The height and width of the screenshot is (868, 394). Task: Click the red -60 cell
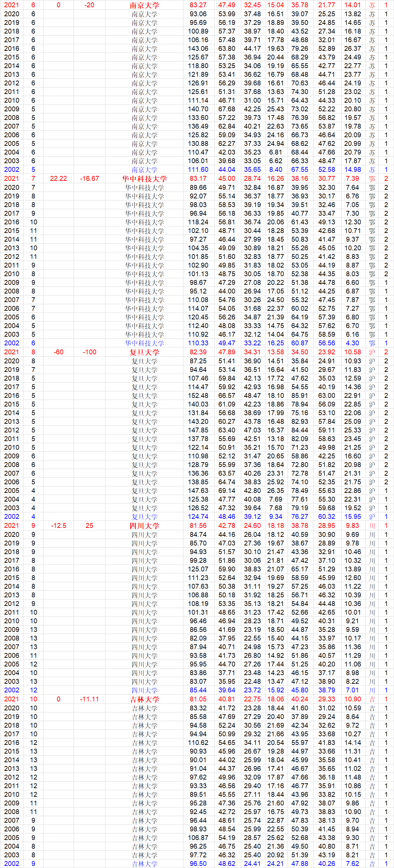58,352
